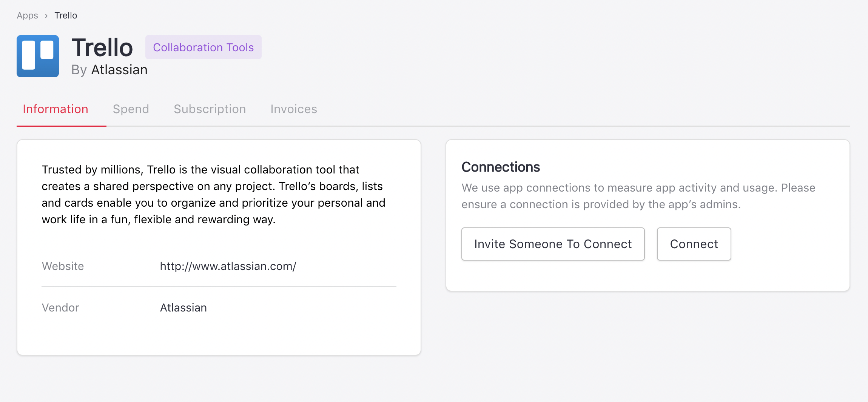
Task: Click the Trello app logo icon
Action: [38, 56]
